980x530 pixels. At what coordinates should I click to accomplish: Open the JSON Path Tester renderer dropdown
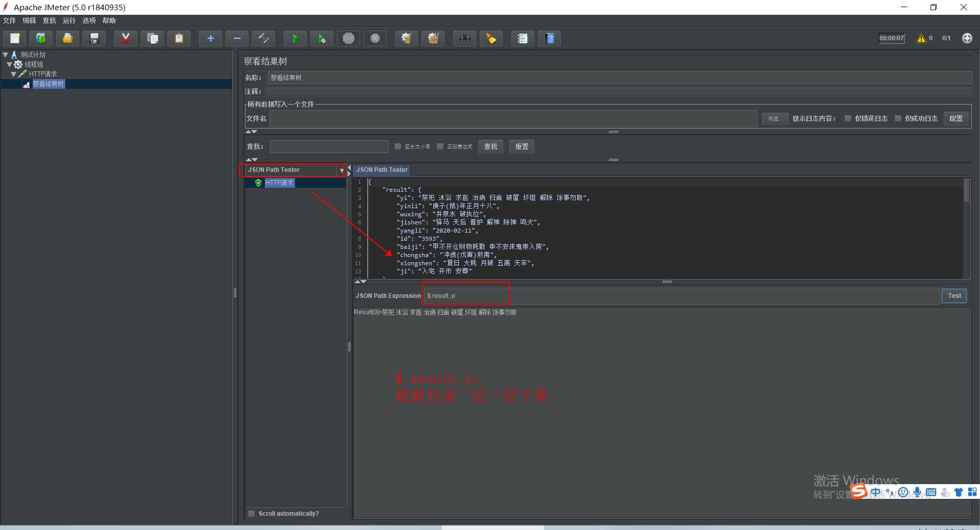coord(341,170)
